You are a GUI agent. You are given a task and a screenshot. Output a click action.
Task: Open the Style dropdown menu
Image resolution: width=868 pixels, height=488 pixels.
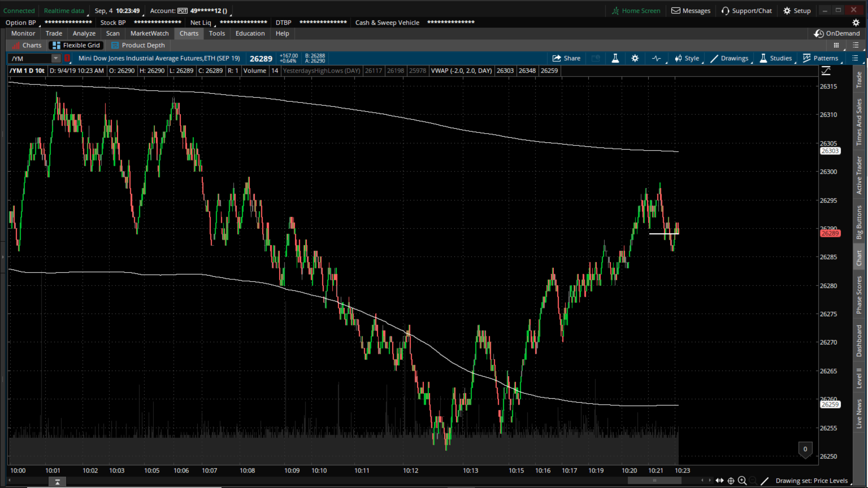pos(687,58)
